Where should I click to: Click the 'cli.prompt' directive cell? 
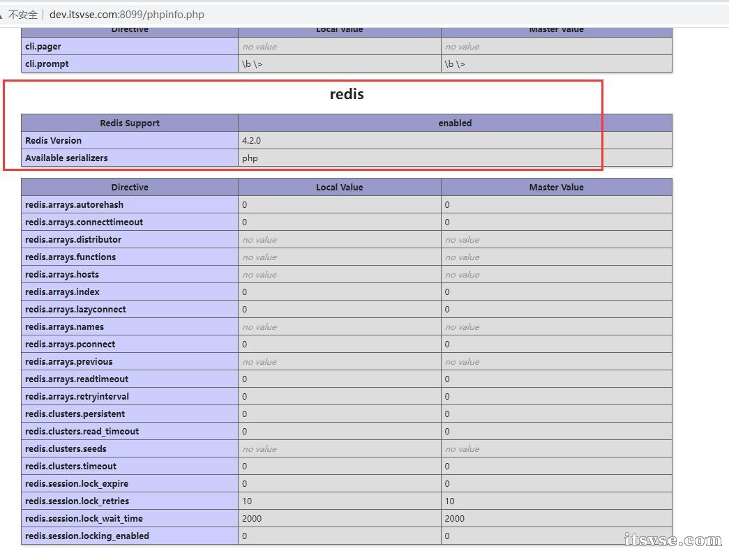130,63
